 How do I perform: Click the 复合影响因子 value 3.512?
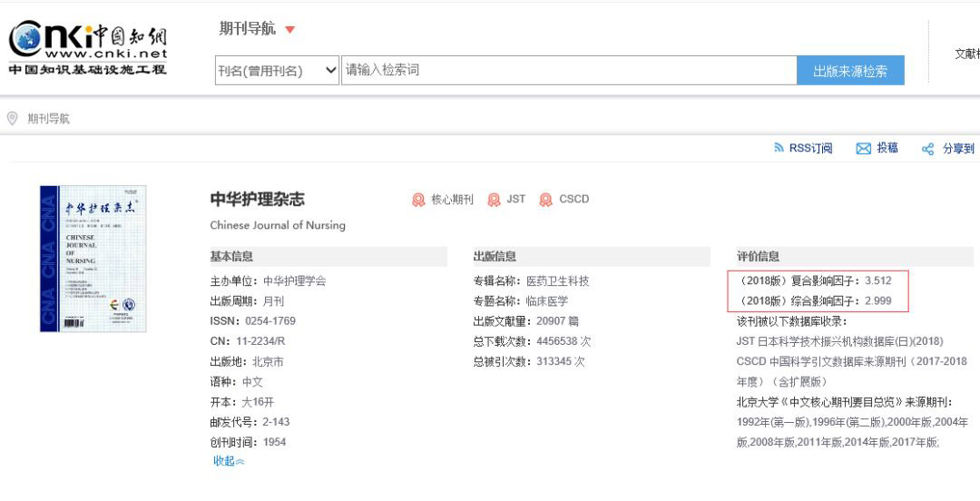coord(878,280)
